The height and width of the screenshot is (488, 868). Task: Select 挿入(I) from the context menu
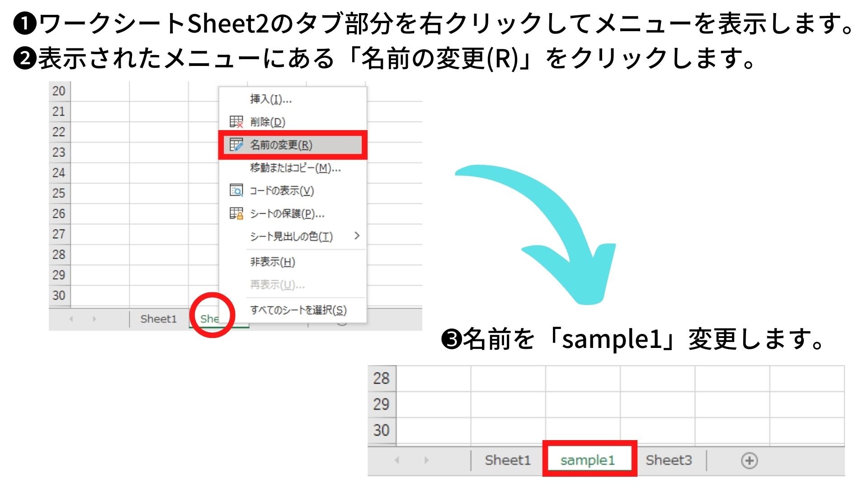(270, 99)
